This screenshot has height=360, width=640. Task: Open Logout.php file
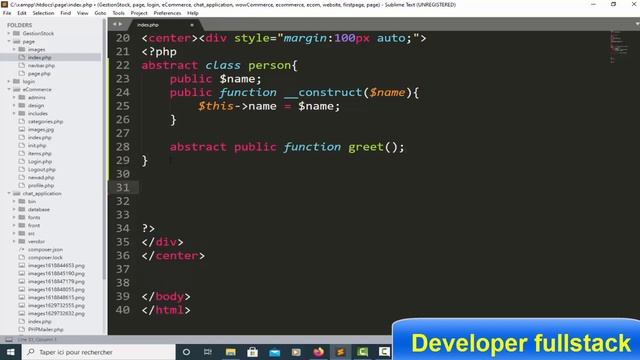pyautogui.click(x=42, y=169)
